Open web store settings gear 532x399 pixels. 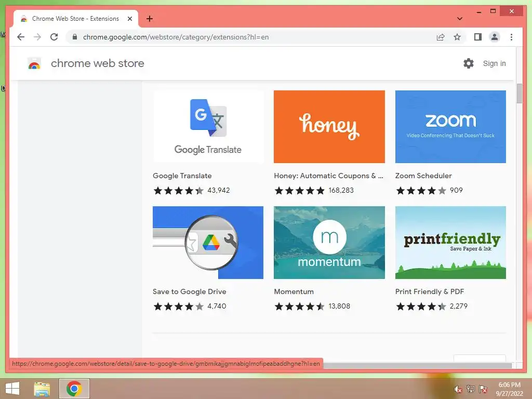[469, 63]
